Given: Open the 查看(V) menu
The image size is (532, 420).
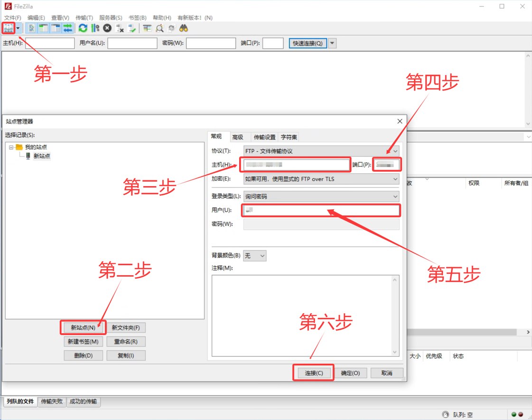Looking at the screenshot, I should point(60,18).
